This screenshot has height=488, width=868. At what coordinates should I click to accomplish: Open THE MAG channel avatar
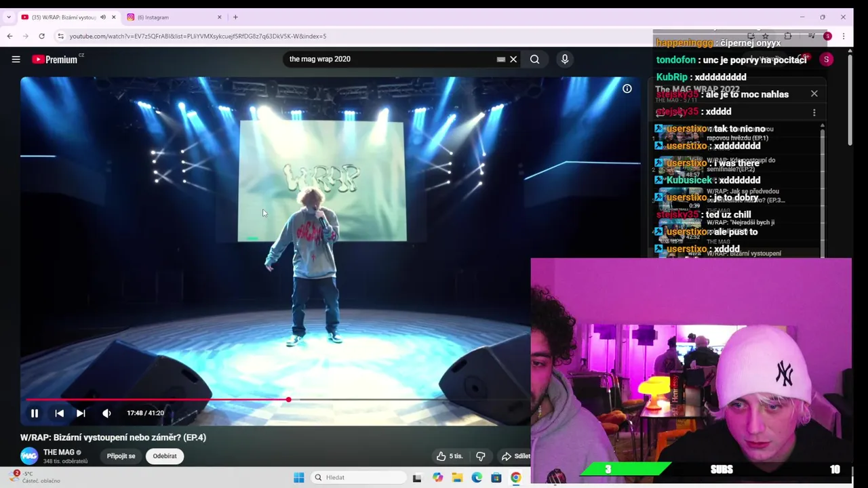pos(29,455)
